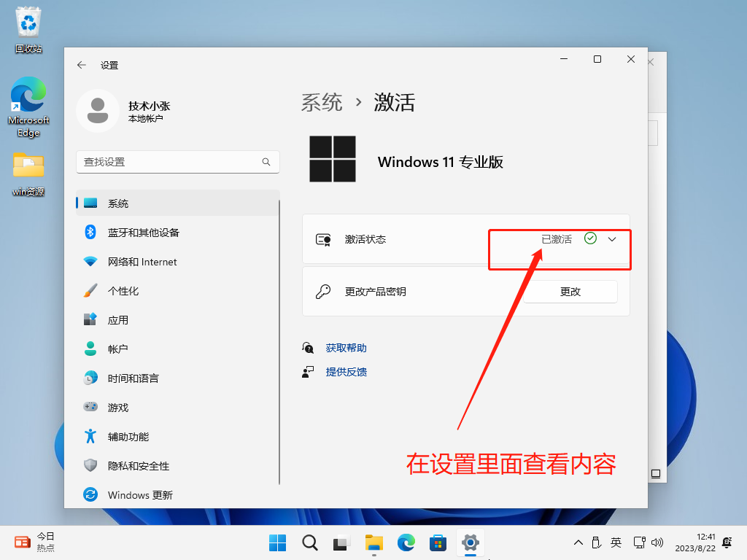Open taskbar Search
This screenshot has width=747, height=560.
click(x=309, y=542)
